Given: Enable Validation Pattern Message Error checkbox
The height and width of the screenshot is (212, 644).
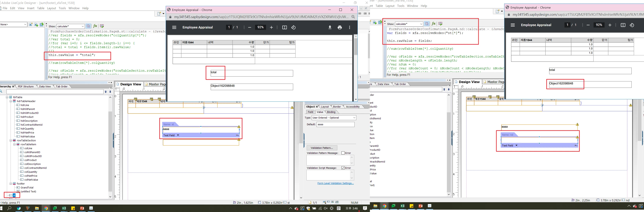Looking at the screenshot, I should (343, 153).
